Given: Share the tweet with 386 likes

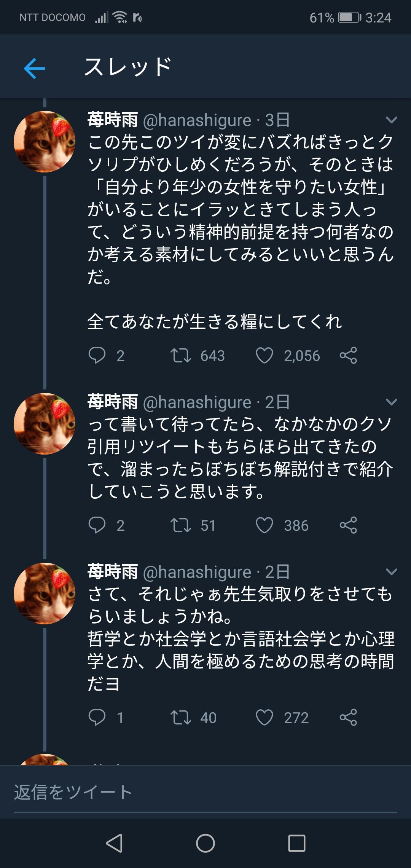Looking at the screenshot, I should pos(348,525).
